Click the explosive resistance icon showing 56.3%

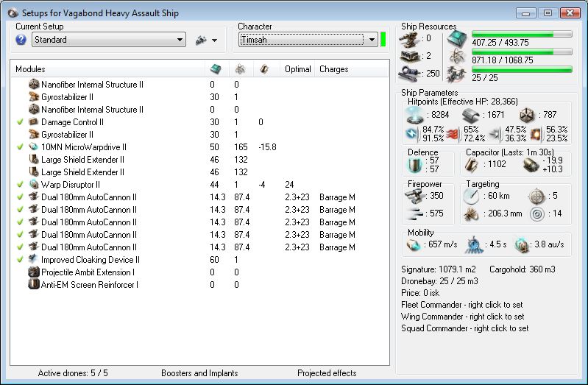point(536,133)
